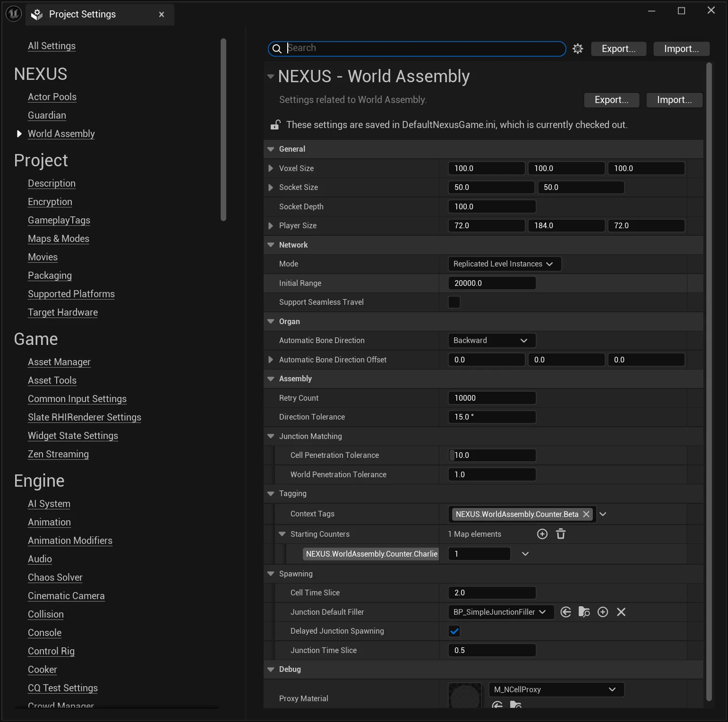Click Cell Time Slice value
Image resolution: width=728 pixels, height=722 pixels.
(492, 593)
